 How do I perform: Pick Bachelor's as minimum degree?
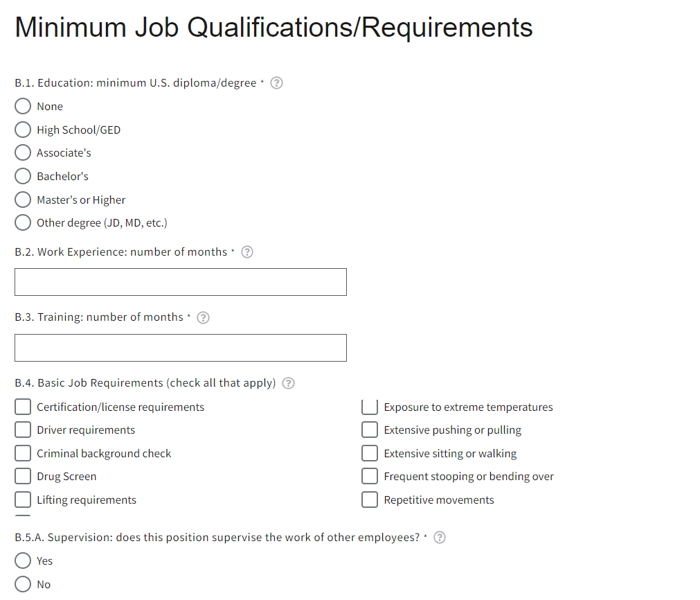[24, 176]
